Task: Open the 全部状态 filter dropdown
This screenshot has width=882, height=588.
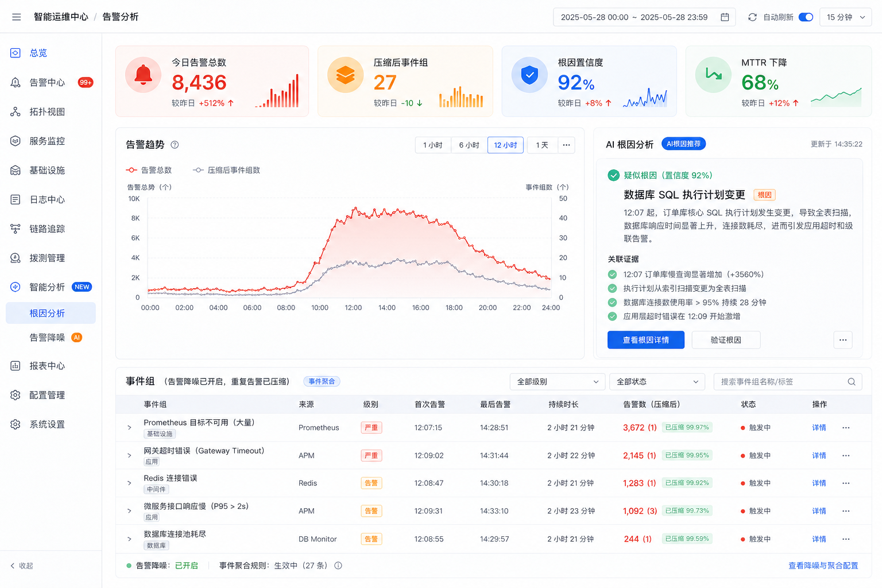Action: pos(657,382)
